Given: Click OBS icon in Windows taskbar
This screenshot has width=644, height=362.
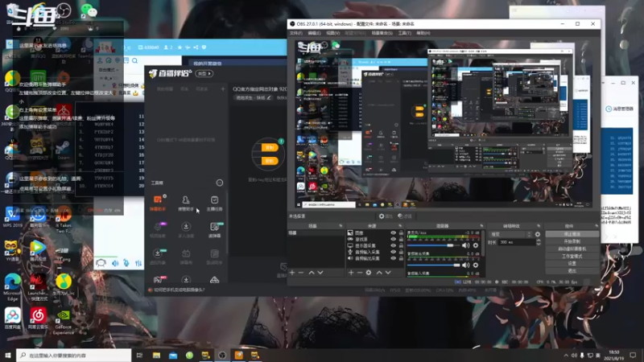Looking at the screenshot, I should 222,355.
